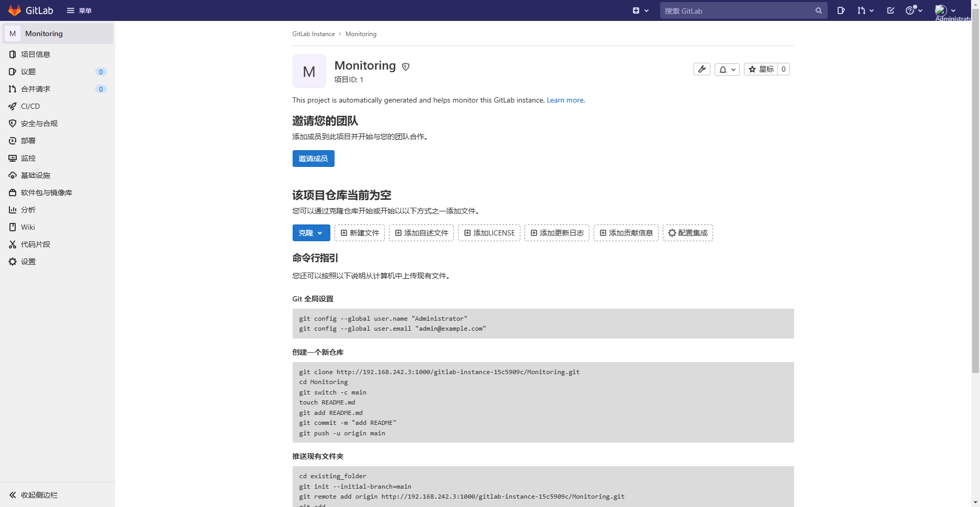Click the 新建文件 button
Image resolution: width=980 pixels, height=507 pixels.
(x=360, y=233)
